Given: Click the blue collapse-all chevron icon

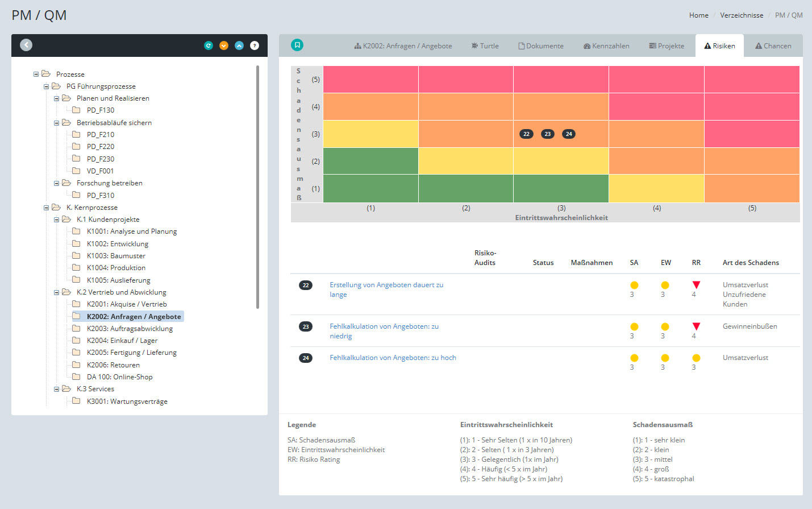Looking at the screenshot, I should pos(239,45).
